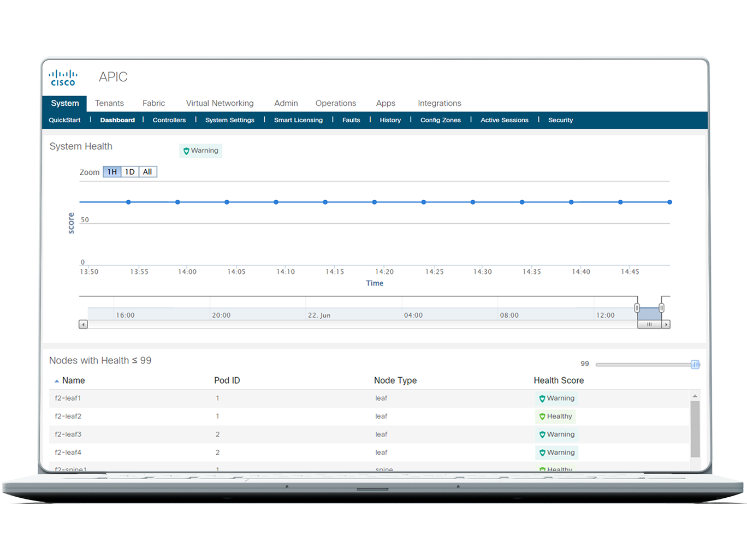Click the left arrow on the timeline scrollbar
747x560 pixels.
point(83,324)
